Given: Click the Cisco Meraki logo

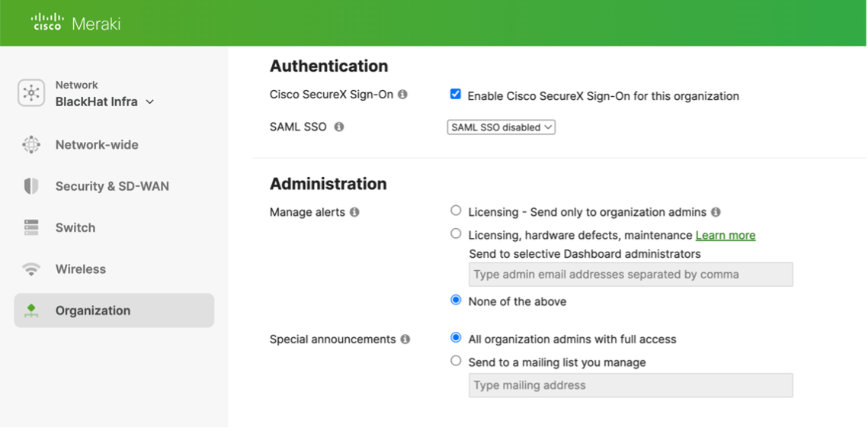Looking at the screenshot, I should click(x=76, y=23).
